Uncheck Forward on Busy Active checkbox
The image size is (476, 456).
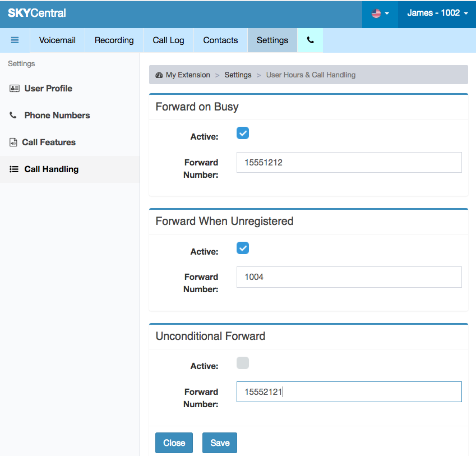(243, 133)
